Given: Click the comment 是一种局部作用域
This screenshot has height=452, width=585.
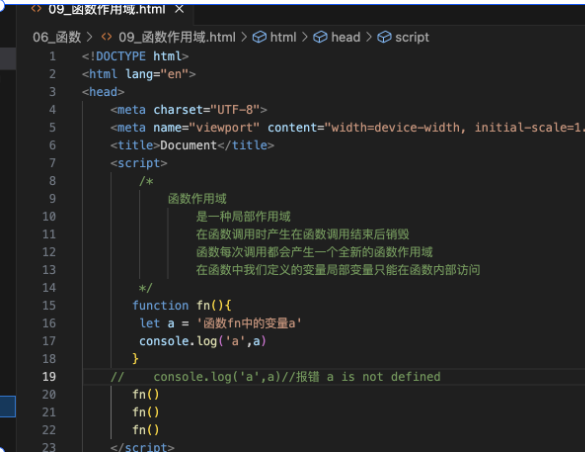Looking at the screenshot, I should (x=243, y=216).
